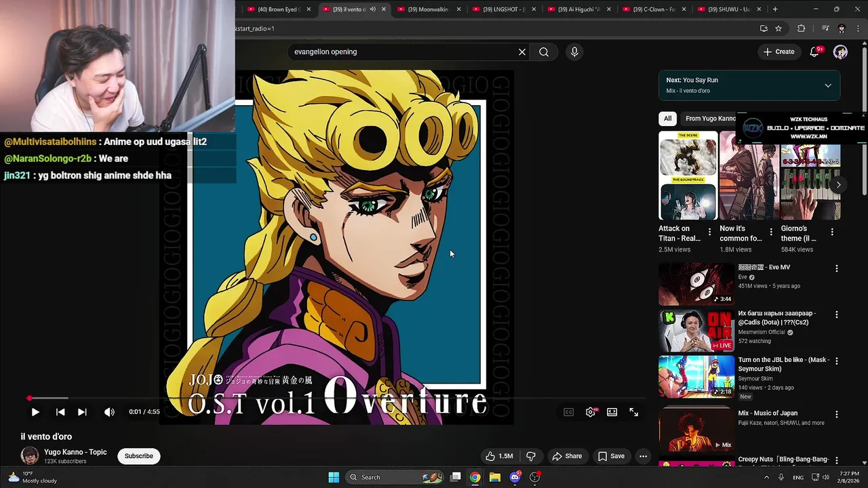Click the Create button

tap(778, 52)
